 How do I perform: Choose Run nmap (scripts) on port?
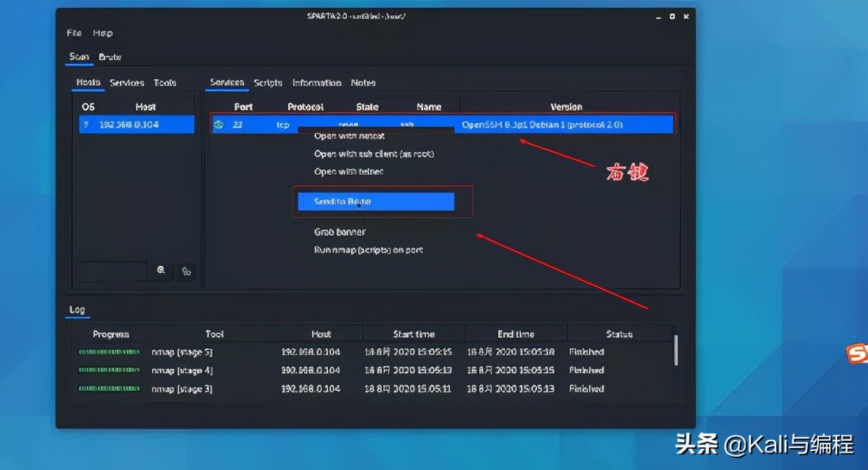click(x=368, y=251)
